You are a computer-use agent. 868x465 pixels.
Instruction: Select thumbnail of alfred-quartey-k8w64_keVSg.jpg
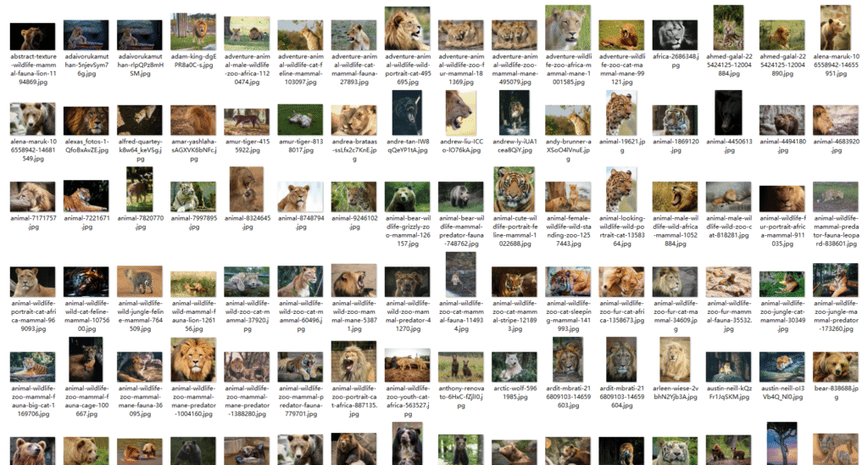pos(140,120)
